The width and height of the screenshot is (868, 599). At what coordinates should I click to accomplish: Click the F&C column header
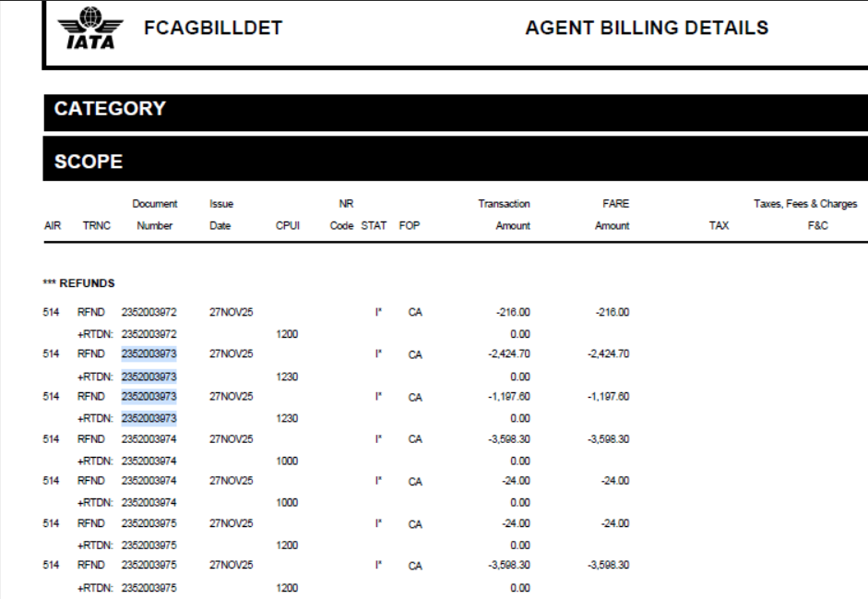[x=817, y=225]
